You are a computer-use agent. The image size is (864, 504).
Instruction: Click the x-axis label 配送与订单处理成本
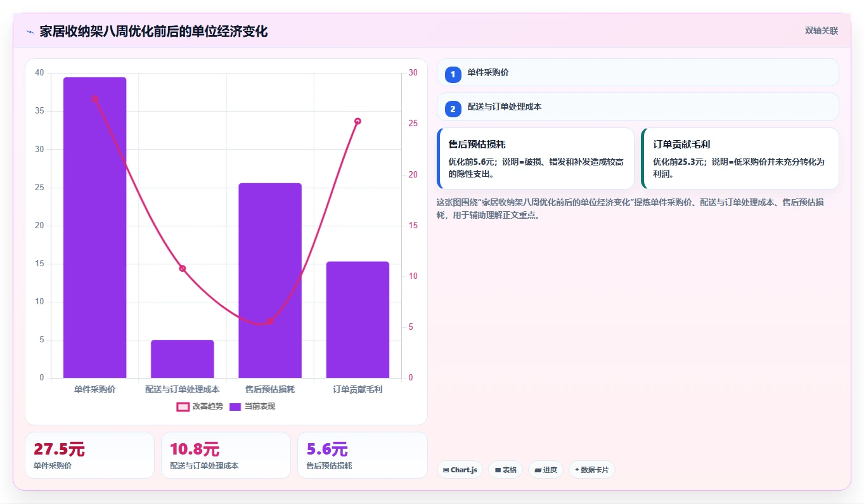pyautogui.click(x=183, y=389)
